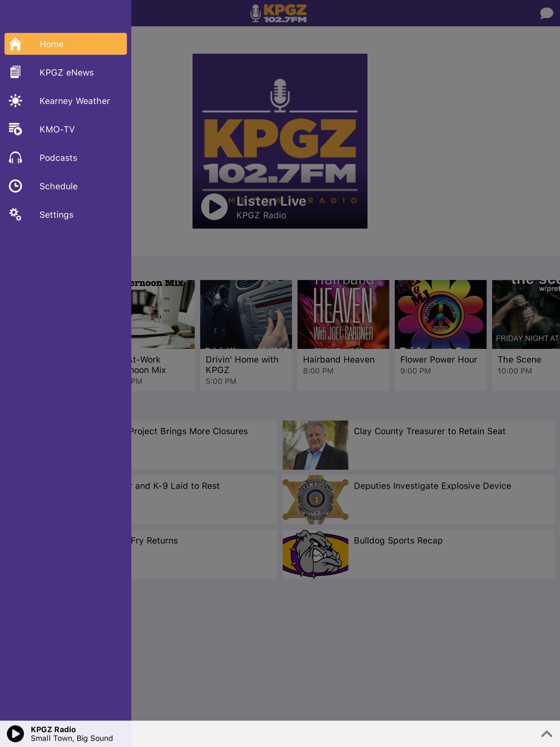Open the Fry Returns article
Screen dimensions: 560x747
204,554
